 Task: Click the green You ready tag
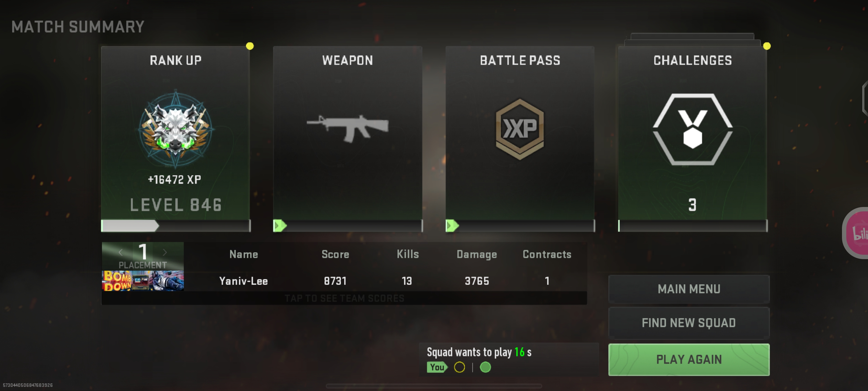[x=437, y=367]
